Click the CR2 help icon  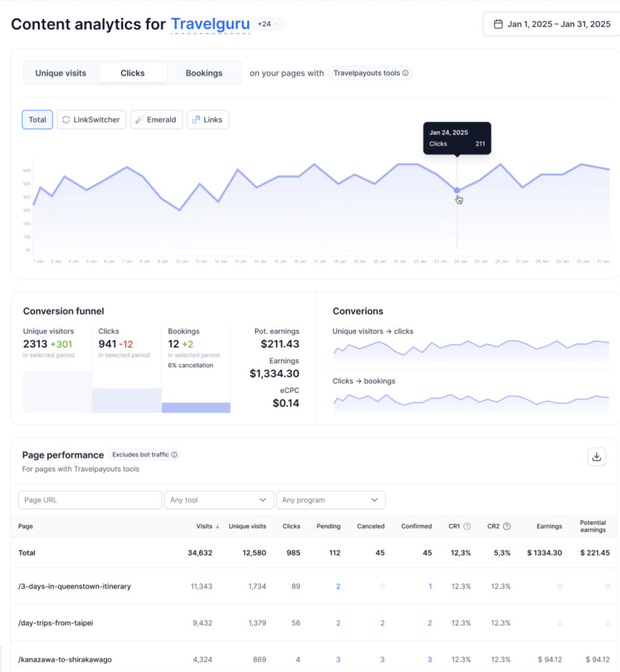506,526
